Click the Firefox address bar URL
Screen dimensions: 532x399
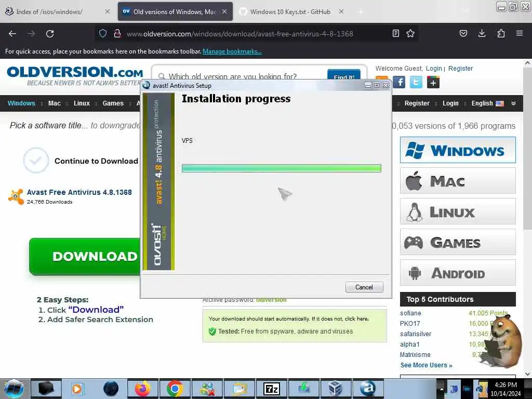tap(240, 34)
